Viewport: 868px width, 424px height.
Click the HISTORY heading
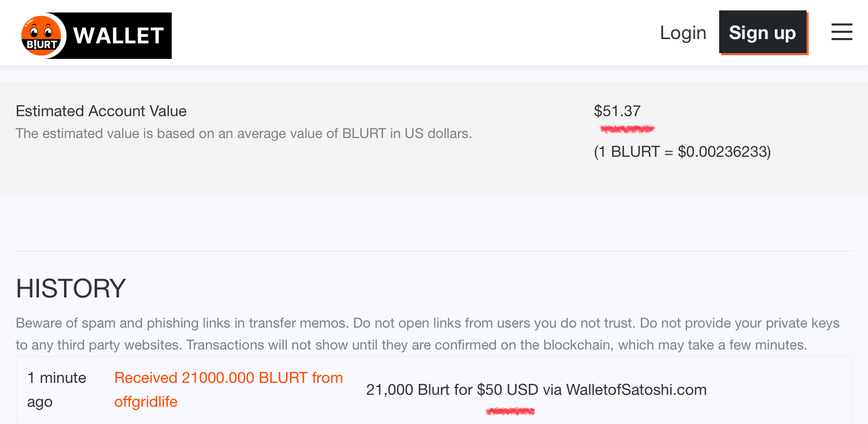point(71,288)
